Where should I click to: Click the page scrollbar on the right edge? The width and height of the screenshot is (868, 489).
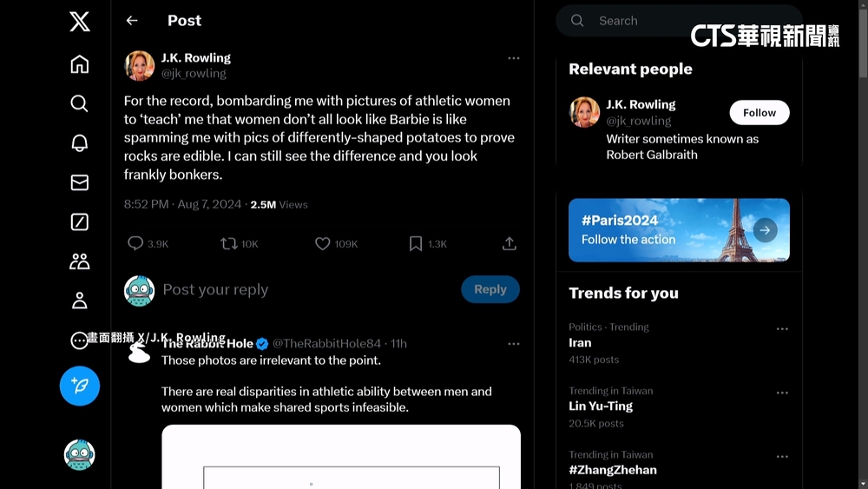[x=862, y=243]
